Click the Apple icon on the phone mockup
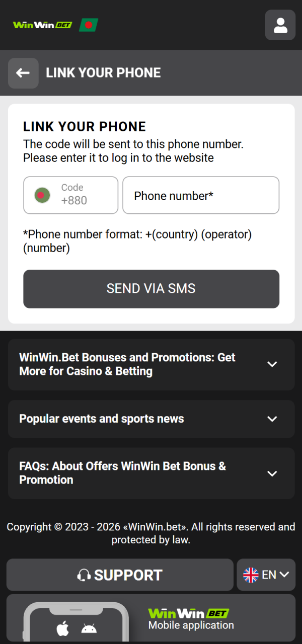The height and width of the screenshot is (644, 302). click(x=62, y=627)
